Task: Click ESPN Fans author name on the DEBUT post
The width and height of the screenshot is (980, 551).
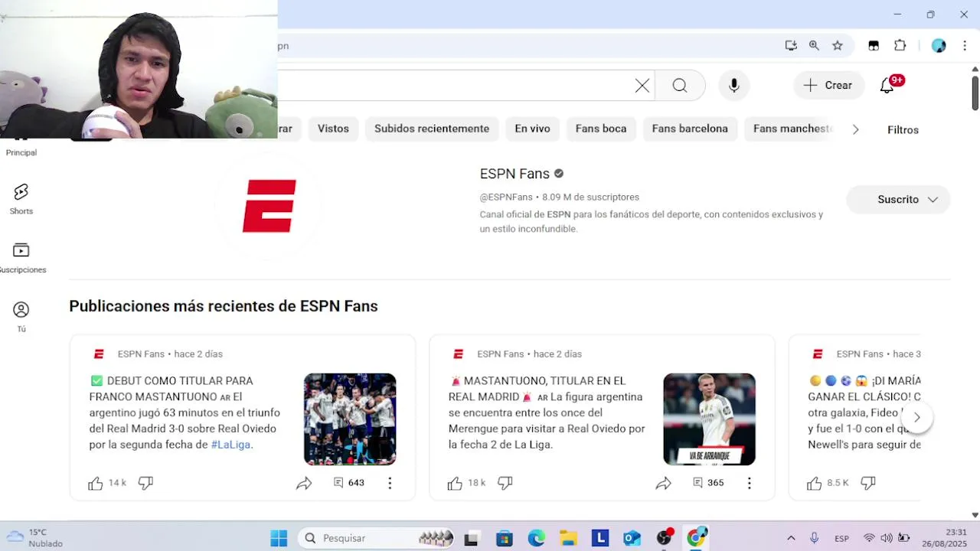Action: coord(141,354)
